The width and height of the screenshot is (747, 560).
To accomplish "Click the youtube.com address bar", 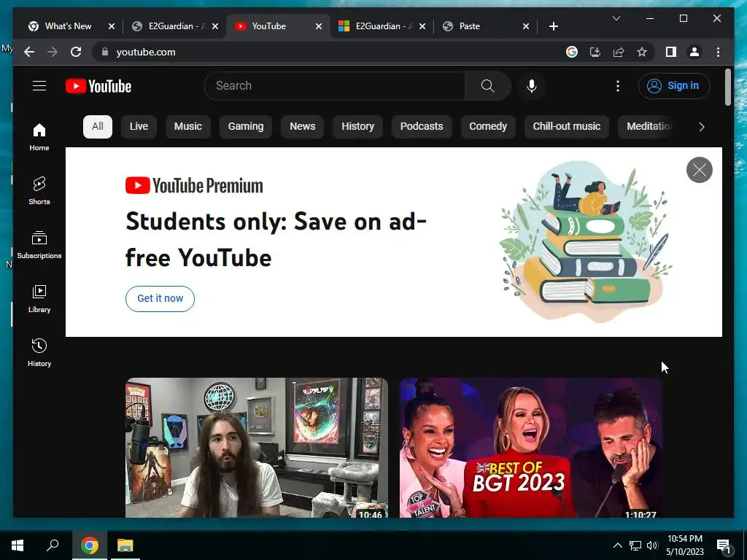I will (x=329, y=52).
